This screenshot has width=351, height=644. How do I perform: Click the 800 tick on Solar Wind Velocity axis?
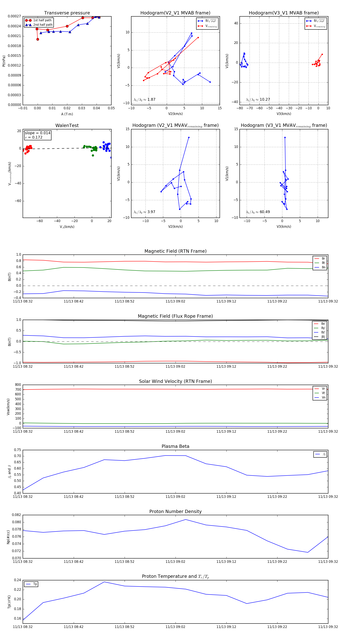pos(18,385)
